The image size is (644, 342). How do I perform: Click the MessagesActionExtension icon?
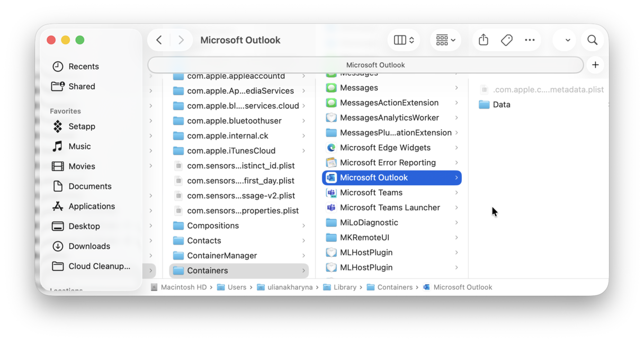point(331,103)
